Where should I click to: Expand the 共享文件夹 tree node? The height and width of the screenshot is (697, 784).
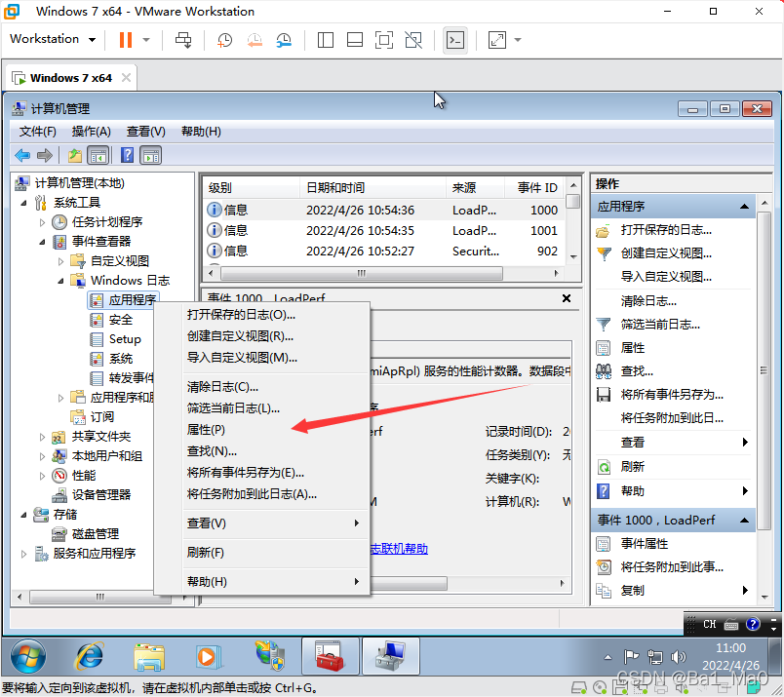(x=43, y=437)
